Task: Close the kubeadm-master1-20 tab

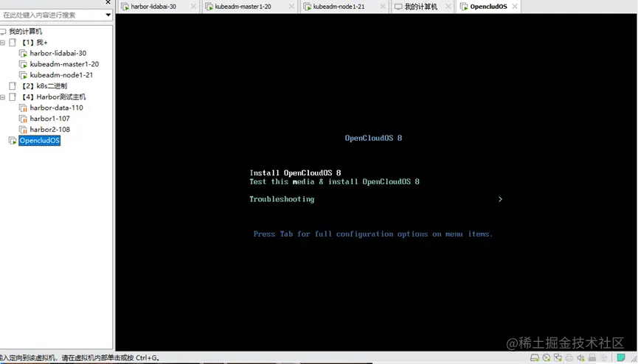Action: coord(292,7)
